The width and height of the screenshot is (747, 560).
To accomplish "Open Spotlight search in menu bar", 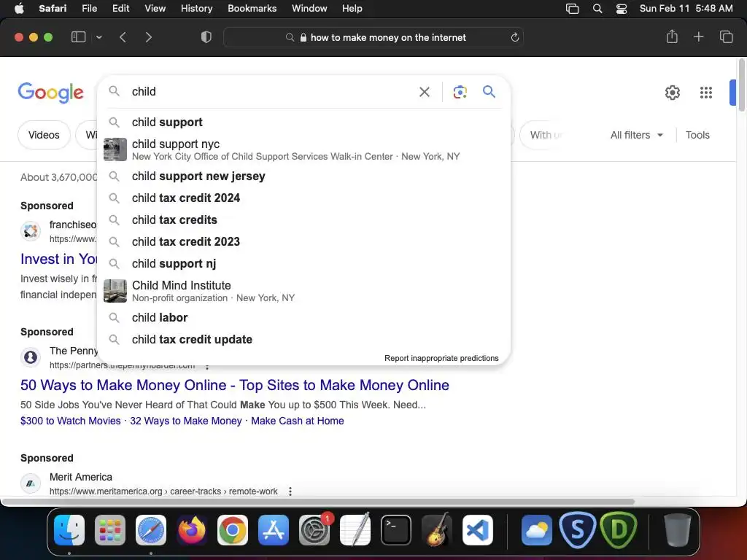I will pyautogui.click(x=597, y=9).
